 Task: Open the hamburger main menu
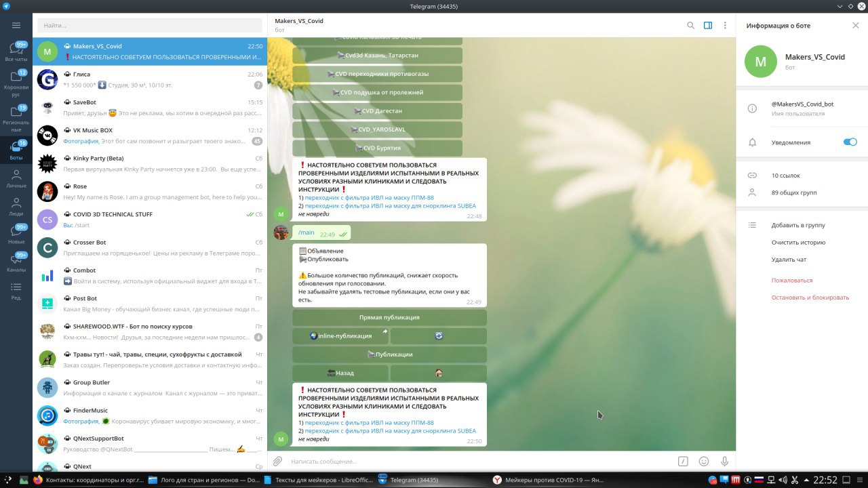(16, 25)
